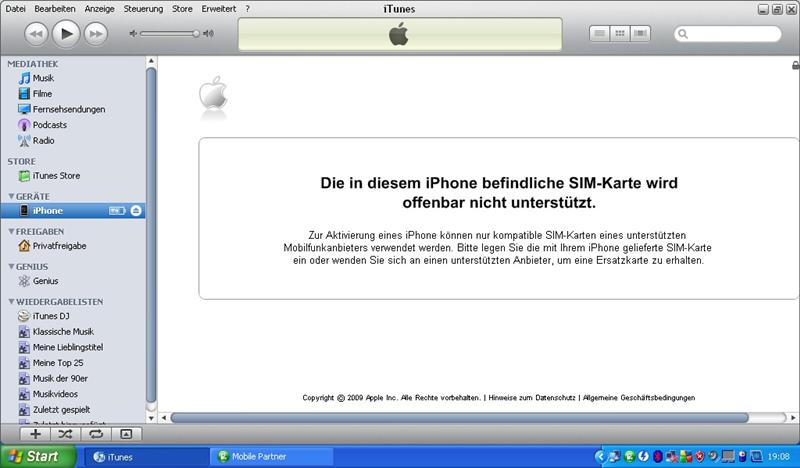Show the artwork viewer panel
The width and height of the screenshot is (800, 468).
click(x=126, y=434)
